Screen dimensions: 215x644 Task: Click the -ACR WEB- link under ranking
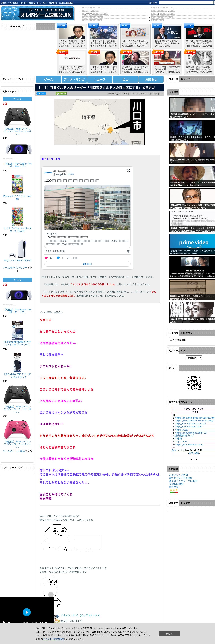194,453
